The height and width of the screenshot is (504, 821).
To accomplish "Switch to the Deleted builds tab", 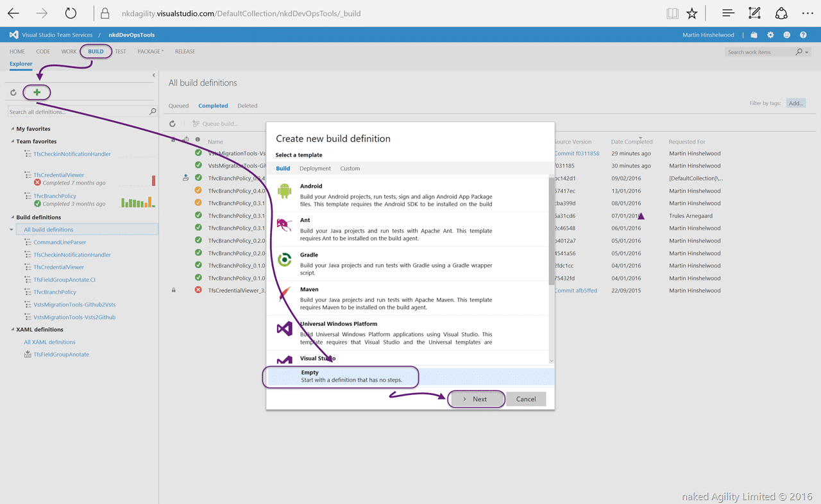I will coord(248,106).
